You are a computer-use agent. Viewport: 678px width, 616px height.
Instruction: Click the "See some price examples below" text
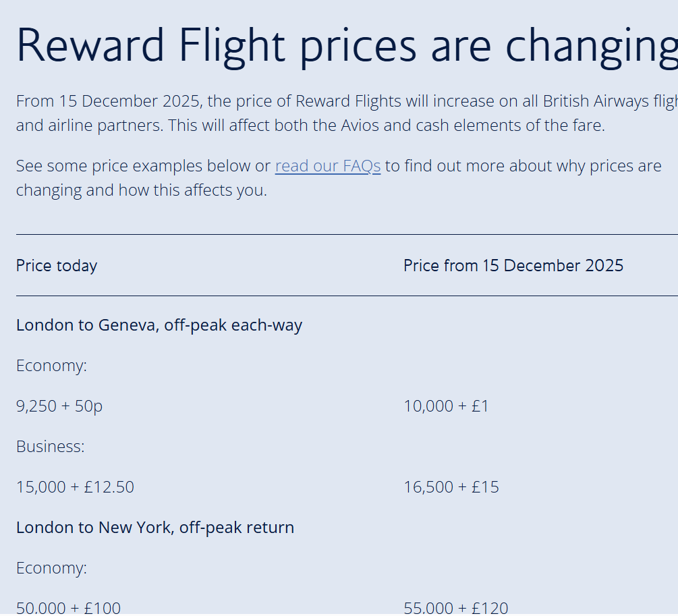(142, 166)
